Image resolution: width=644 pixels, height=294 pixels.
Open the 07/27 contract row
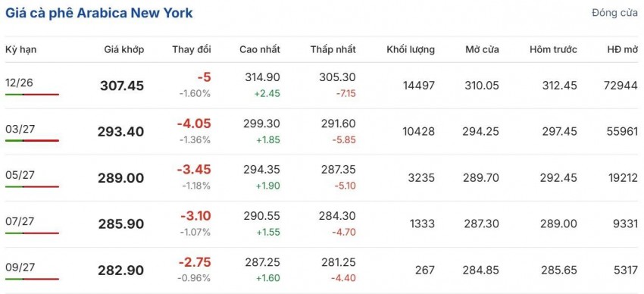[322, 224]
